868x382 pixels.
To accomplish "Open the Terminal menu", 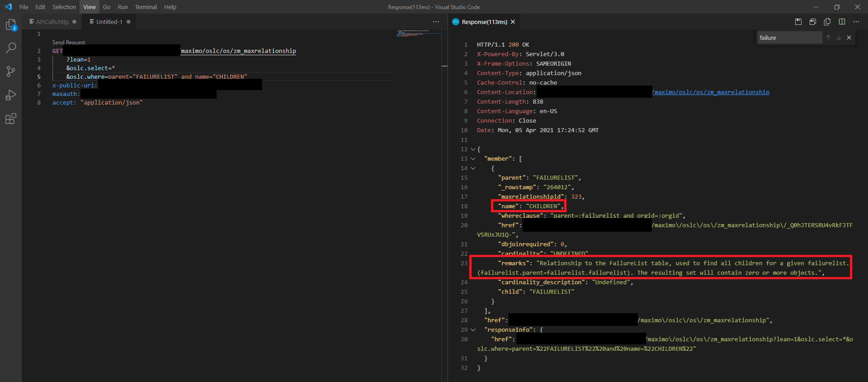I will point(146,7).
